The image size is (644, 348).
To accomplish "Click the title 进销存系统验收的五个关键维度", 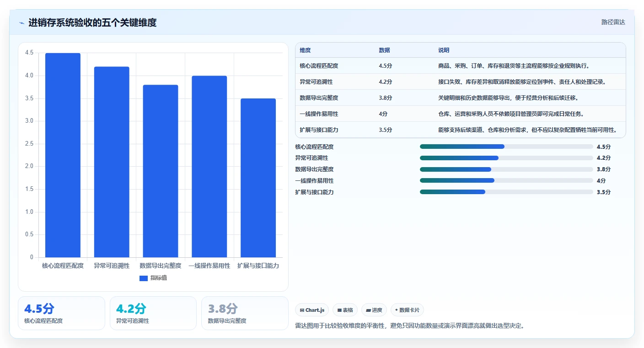I will click(x=92, y=22).
